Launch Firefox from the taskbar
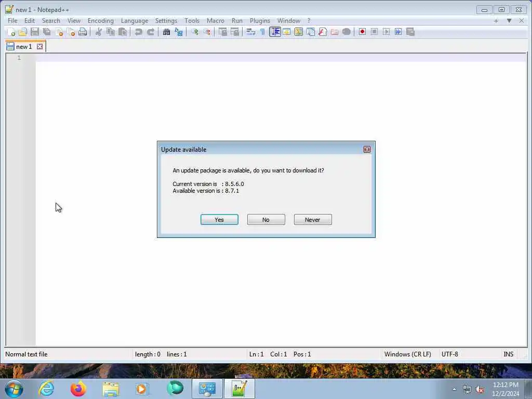 [x=78, y=389]
